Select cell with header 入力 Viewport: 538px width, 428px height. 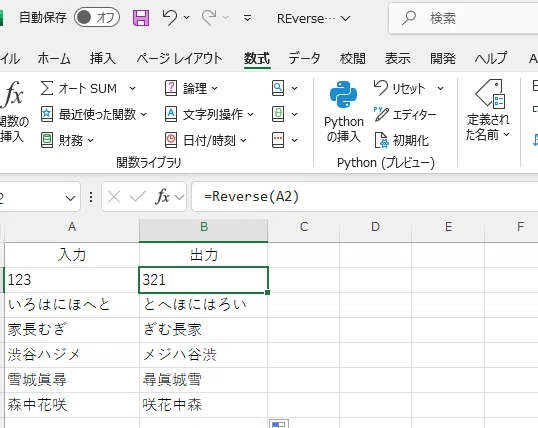(72, 255)
